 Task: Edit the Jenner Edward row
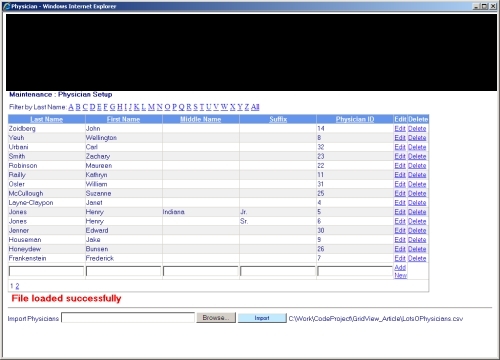click(x=400, y=230)
